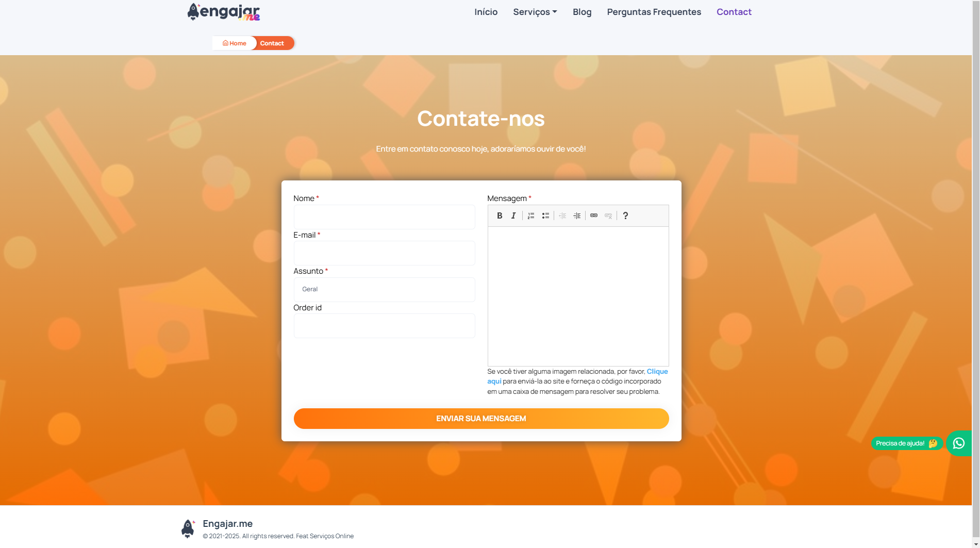Open the Serviços dropdown menu
This screenshot has width=980, height=548.
pos(535,12)
